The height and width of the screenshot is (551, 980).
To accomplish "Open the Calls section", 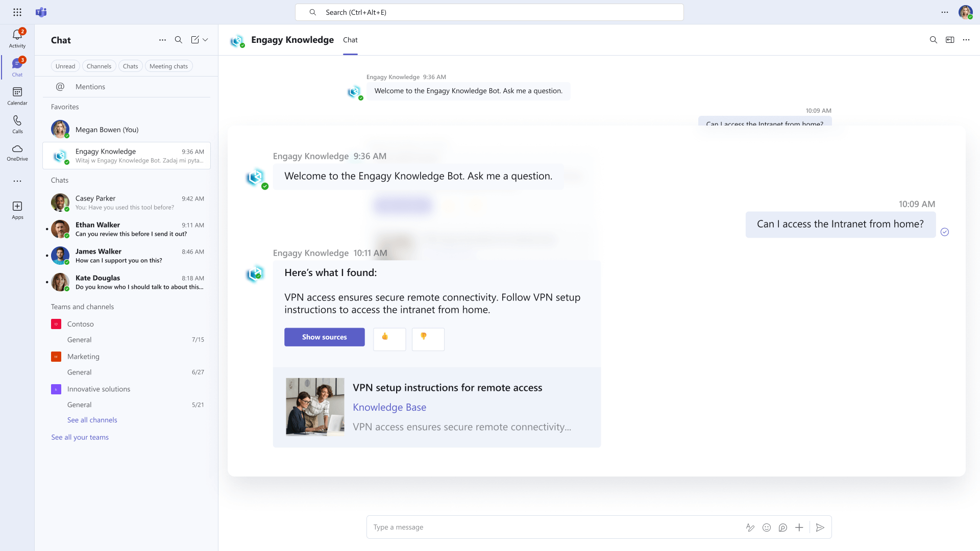I will point(17,121).
